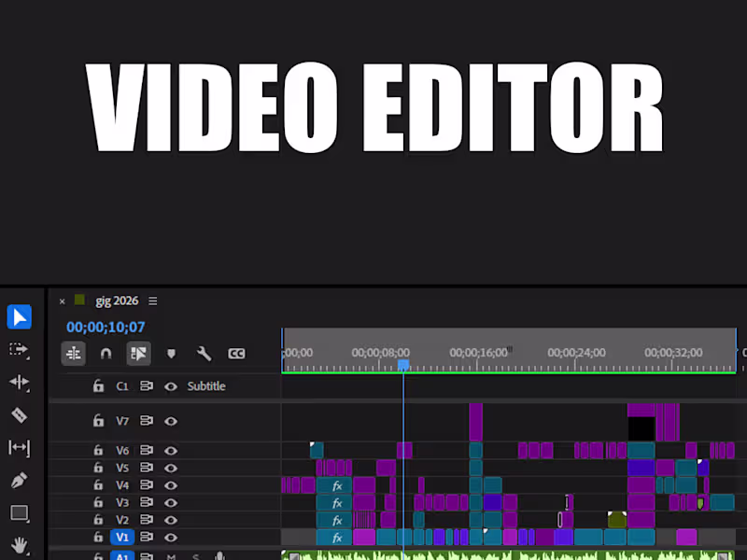Toggle Snap in the timeline
Viewport: 747px width, 560px height.
[106, 353]
